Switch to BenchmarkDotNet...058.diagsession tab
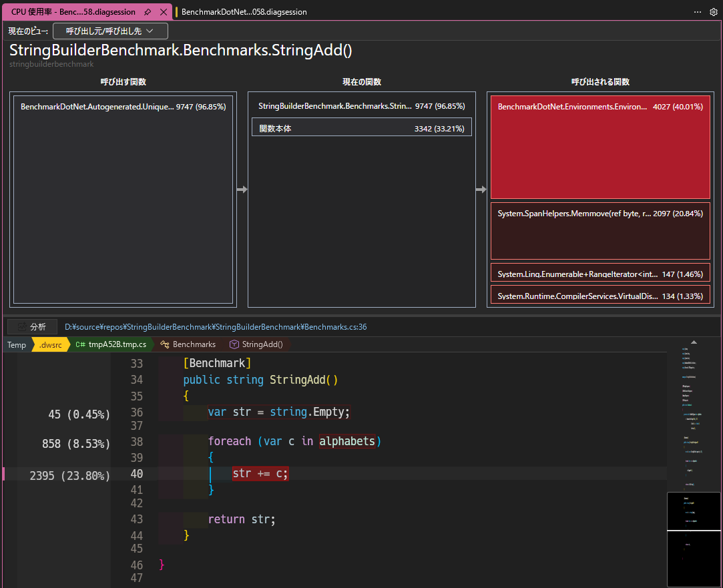This screenshot has height=588, width=723. (x=244, y=12)
